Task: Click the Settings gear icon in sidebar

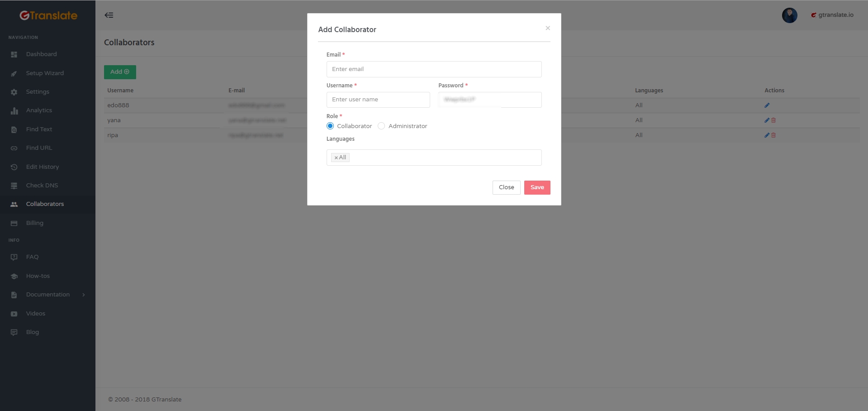Action: pos(14,92)
